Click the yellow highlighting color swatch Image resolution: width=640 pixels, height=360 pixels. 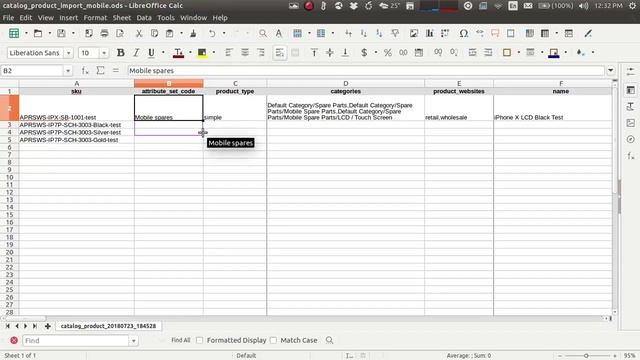[202, 53]
